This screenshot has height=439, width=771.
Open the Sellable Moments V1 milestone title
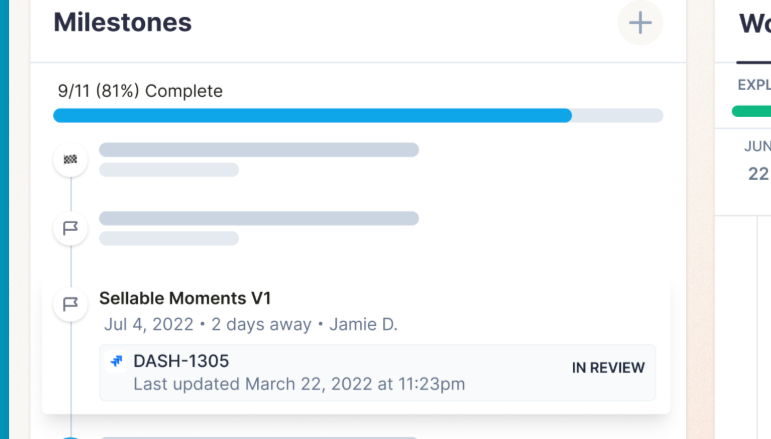[185, 298]
